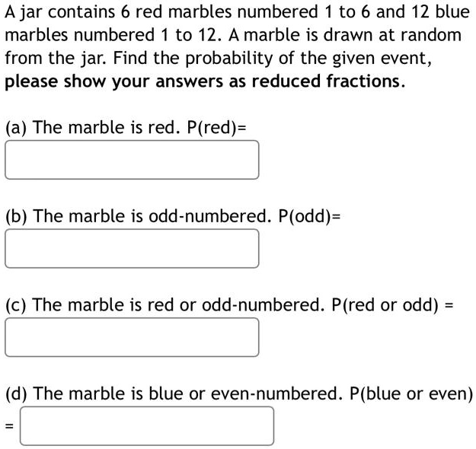Click the P(red) answer input box
Viewport: 476px width, 449px height.
click(132, 160)
